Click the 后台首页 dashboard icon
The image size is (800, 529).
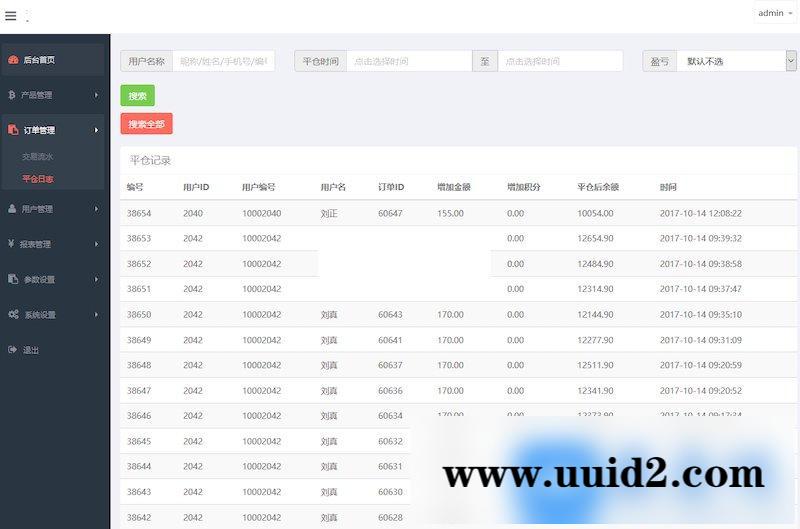click(x=13, y=60)
